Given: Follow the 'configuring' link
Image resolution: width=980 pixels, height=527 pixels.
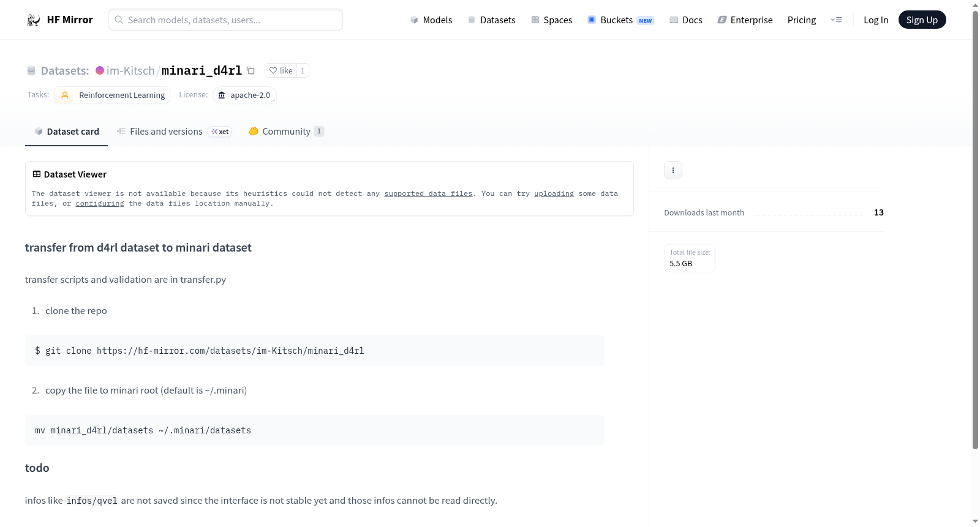Looking at the screenshot, I should click(x=100, y=203).
